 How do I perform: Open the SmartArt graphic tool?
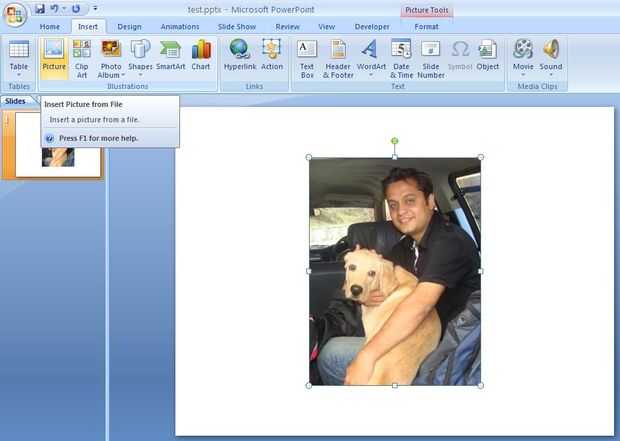pyautogui.click(x=170, y=50)
